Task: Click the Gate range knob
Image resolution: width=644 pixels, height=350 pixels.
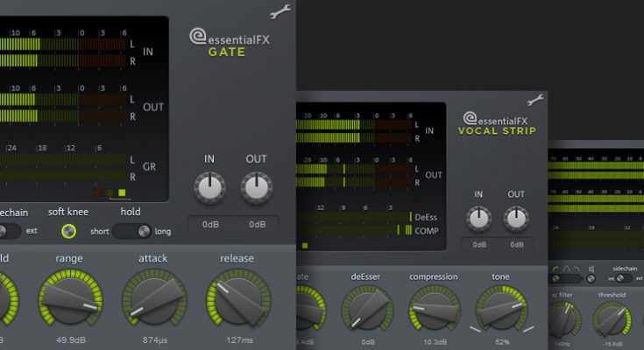Action: (69, 297)
